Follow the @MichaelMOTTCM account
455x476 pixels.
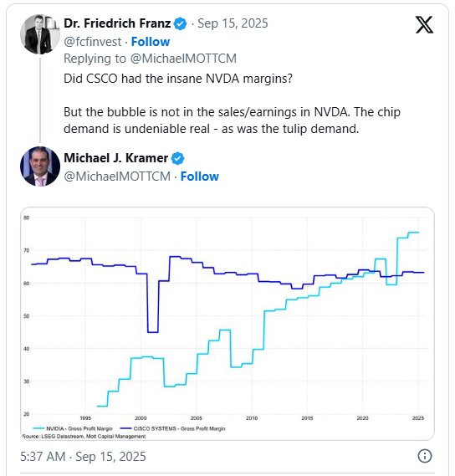tap(199, 177)
